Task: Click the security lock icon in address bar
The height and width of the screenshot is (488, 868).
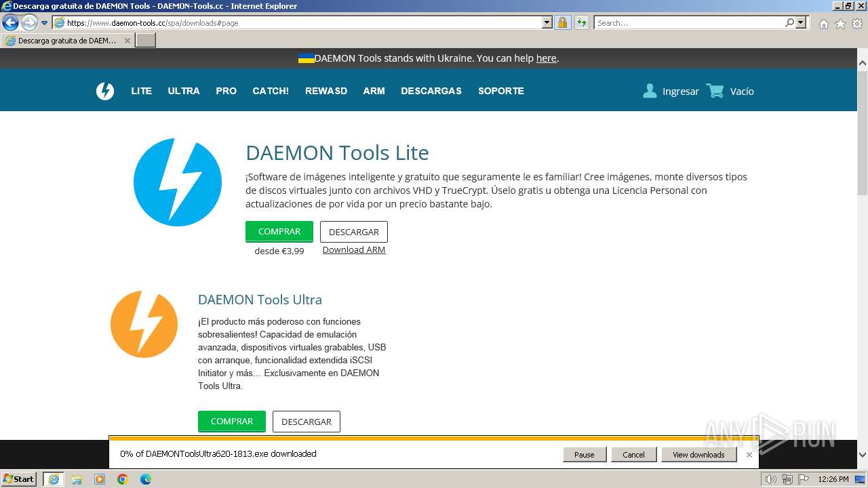Action: (x=562, y=22)
